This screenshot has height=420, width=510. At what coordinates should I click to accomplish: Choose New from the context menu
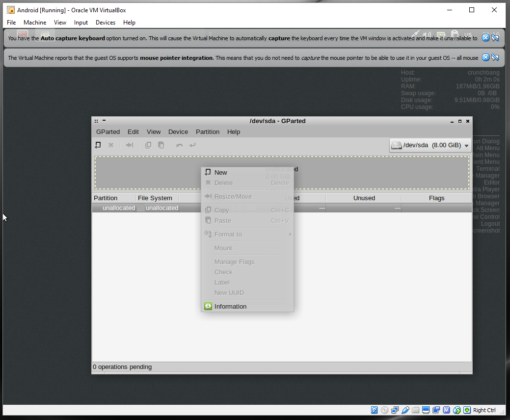click(x=247, y=172)
